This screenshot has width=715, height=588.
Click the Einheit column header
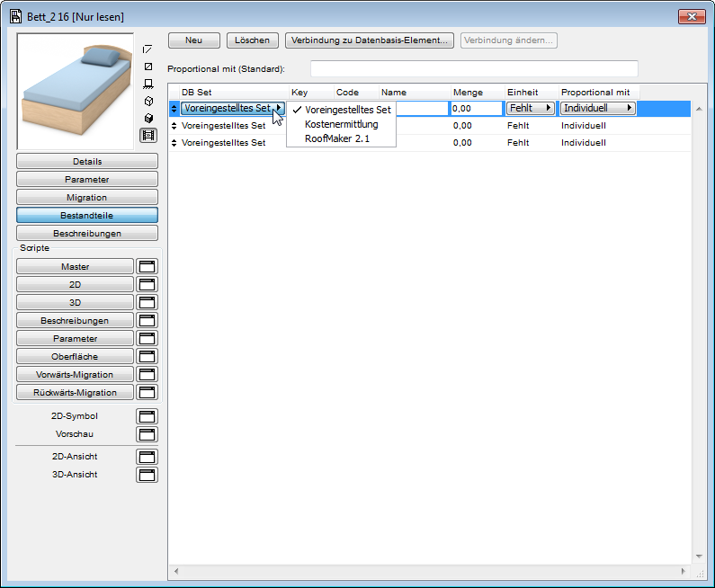point(532,92)
